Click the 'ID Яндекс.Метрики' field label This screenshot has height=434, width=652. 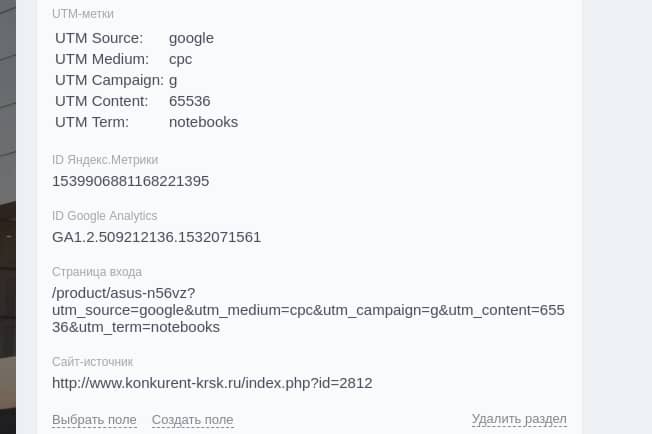[x=105, y=160]
